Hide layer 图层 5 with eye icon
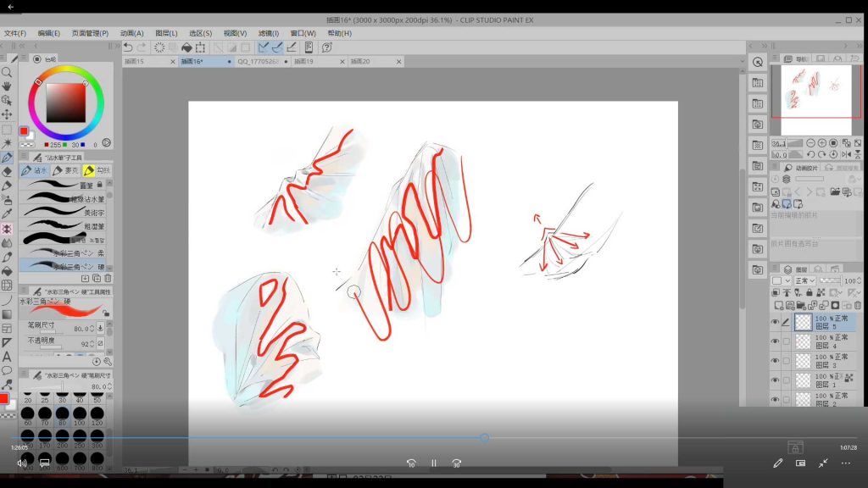 [775, 322]
